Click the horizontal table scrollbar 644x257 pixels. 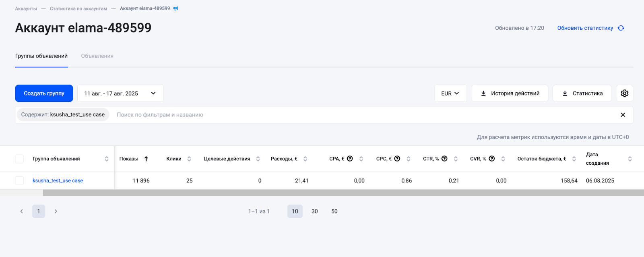tap(343, 193)
